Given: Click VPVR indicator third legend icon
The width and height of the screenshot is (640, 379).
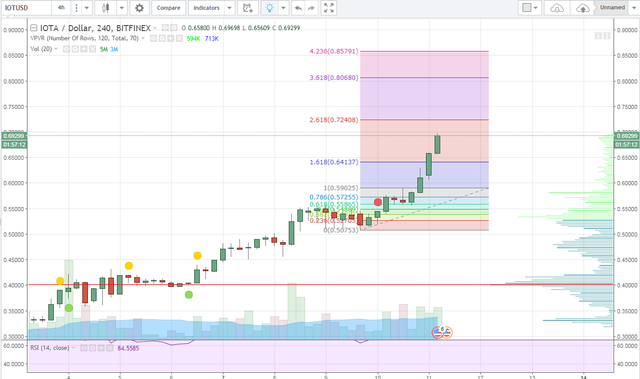Looking at the screenshot, I should pyautogui.click(x=171, y=38).
